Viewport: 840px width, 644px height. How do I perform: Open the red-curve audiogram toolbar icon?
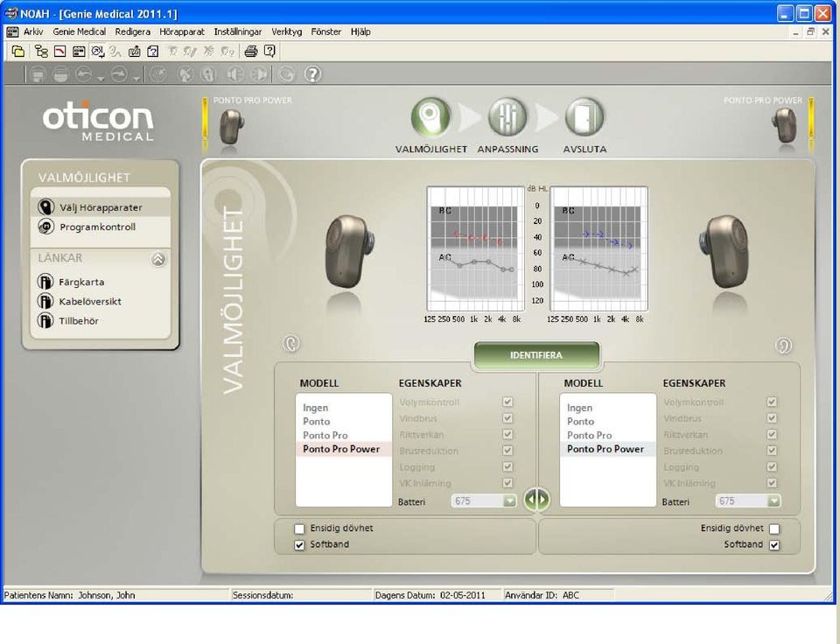click(60, 52)
